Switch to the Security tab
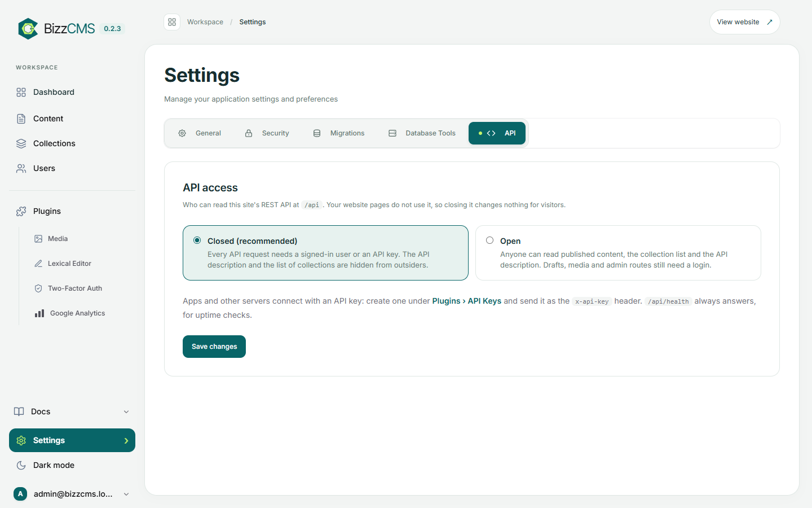812x508 pixels. pyautogui.click(x=267, y=133)
